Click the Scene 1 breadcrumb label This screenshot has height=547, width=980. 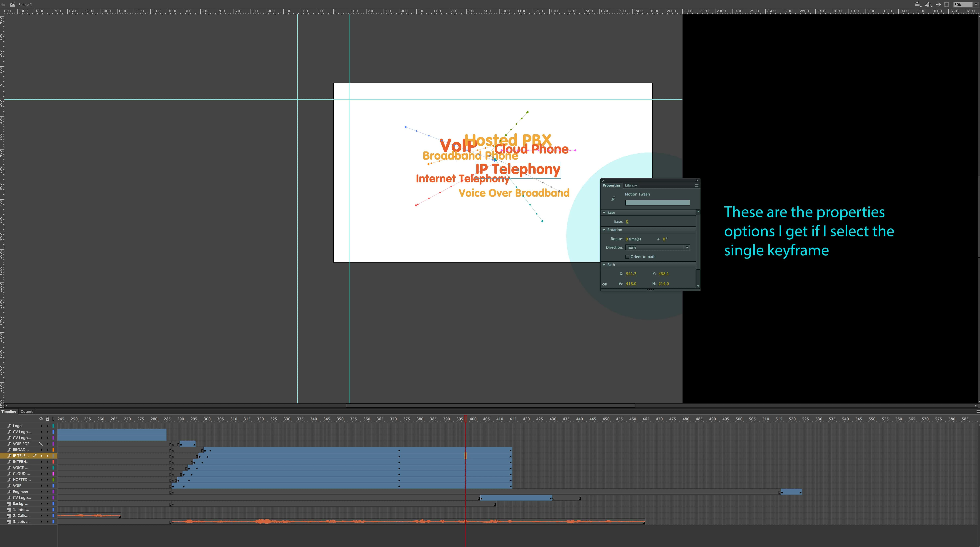click(x=25, y=4)
